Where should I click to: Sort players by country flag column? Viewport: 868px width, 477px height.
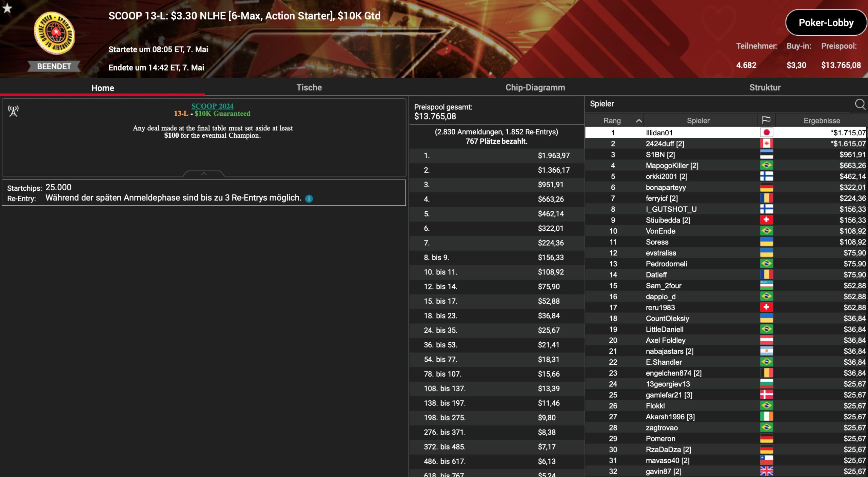[766, 120]
